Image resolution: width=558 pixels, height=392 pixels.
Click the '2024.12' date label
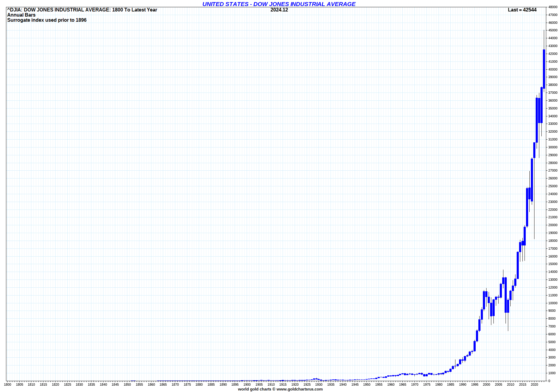click(279, 10)
